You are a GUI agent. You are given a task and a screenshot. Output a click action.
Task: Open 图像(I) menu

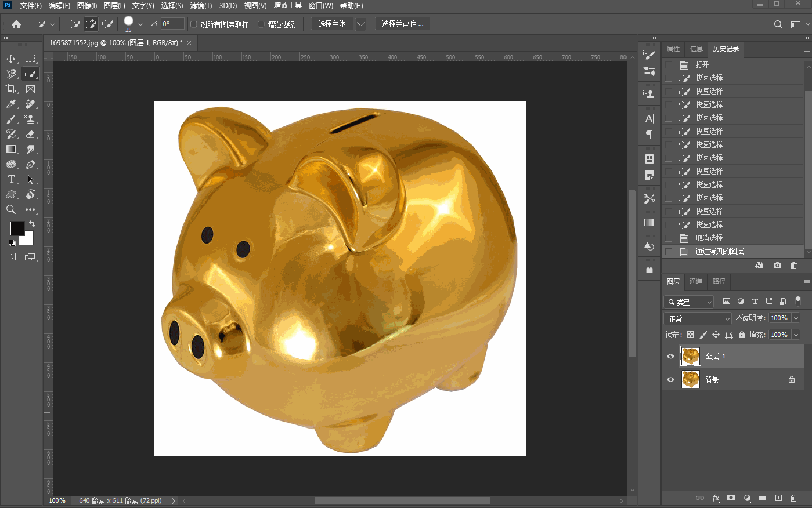point(87,6)
